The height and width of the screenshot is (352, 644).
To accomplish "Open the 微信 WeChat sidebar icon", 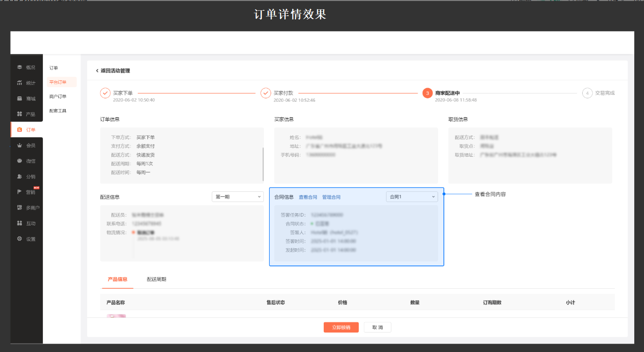I will pos(19,161).
